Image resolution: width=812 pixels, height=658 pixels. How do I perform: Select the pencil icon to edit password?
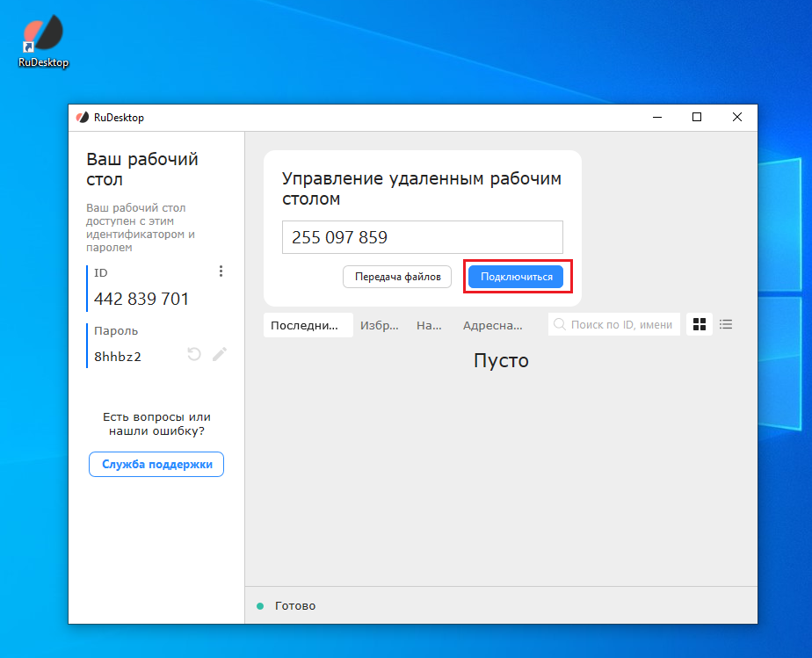(x=219, y=354)
